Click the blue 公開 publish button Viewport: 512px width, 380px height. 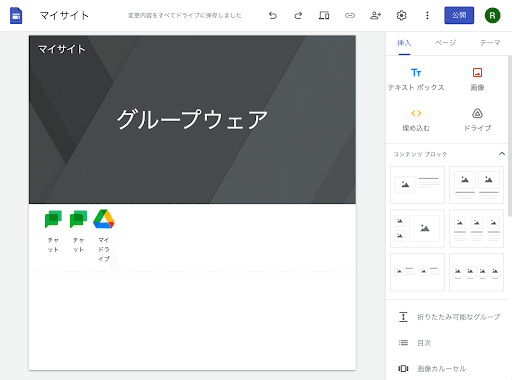(459, 15)
